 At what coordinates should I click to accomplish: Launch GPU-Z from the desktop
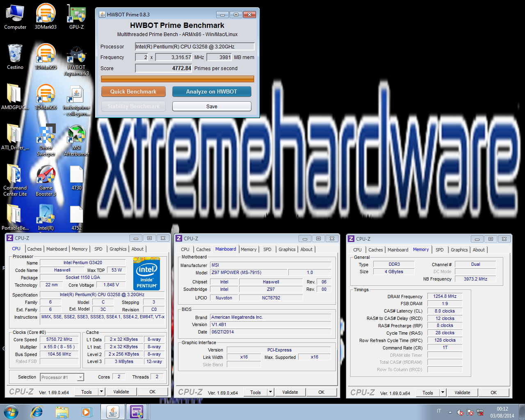pos(77,16)
